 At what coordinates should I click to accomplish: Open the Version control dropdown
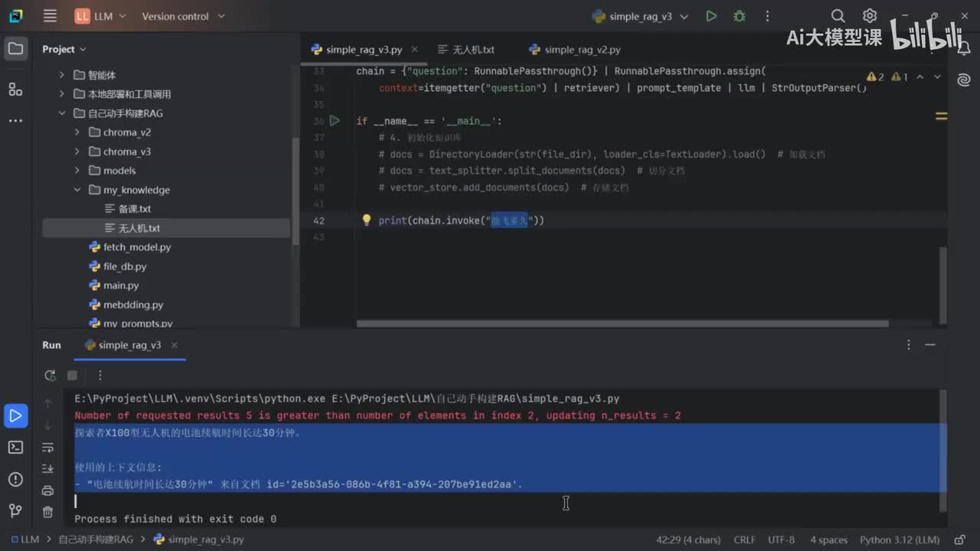[183, 16]
